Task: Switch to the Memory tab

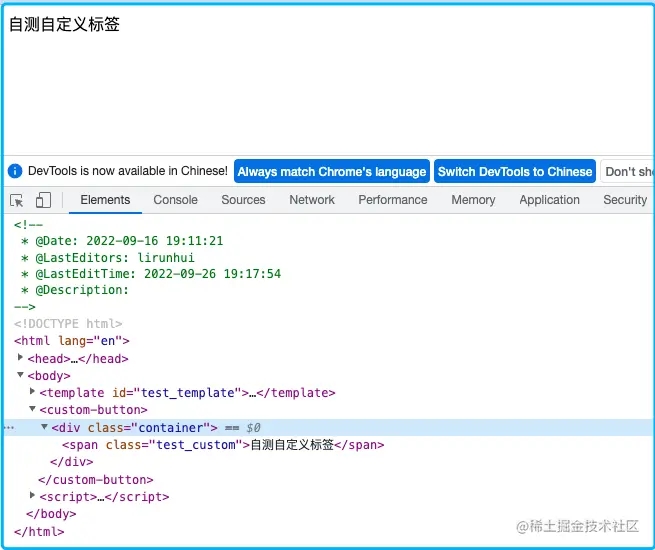Action: 473,200
